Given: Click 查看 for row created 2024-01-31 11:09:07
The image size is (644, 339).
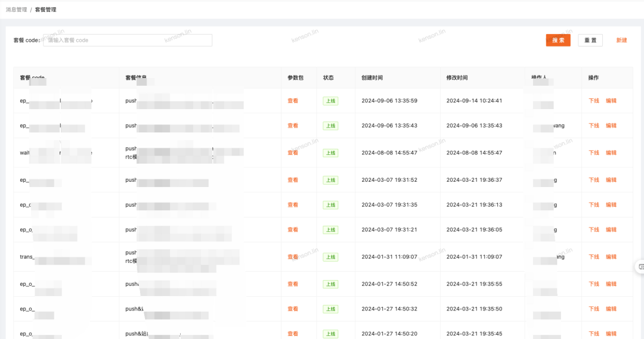Looking at the screenshot, I should click(293, 257).
